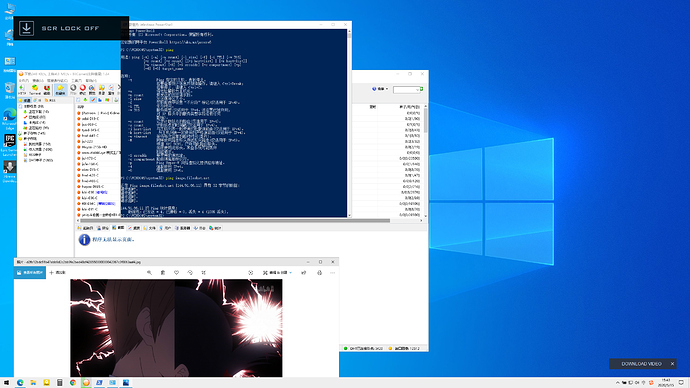Open the Edit & Create dropdown in Photos
The image size is (690, 388).
pos(278,273)
